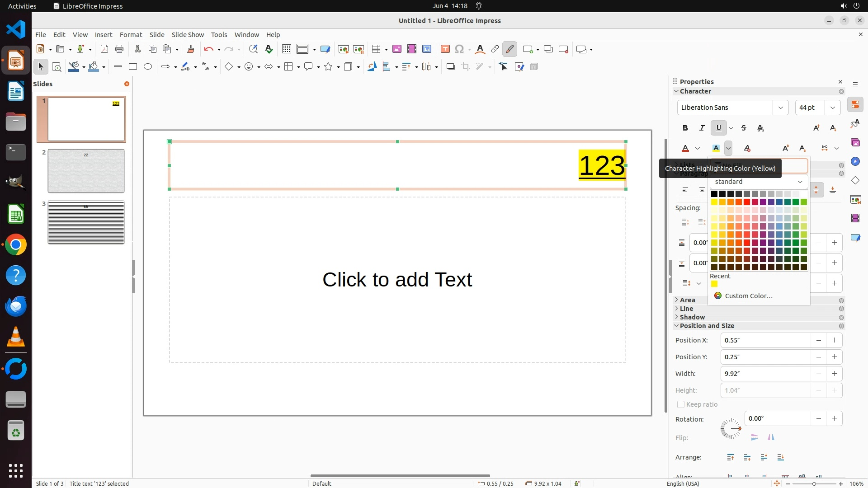
Task: Click the Insert Special Character icon
Action: 459,49
